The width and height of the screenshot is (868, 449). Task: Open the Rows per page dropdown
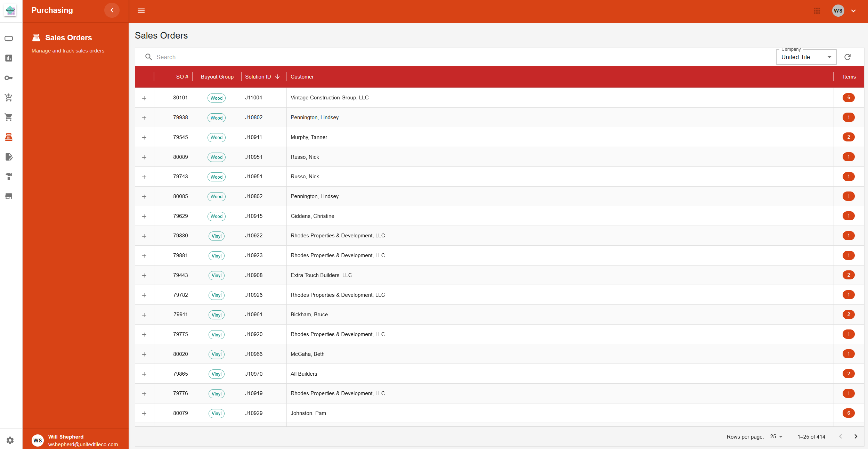[776, 436]
